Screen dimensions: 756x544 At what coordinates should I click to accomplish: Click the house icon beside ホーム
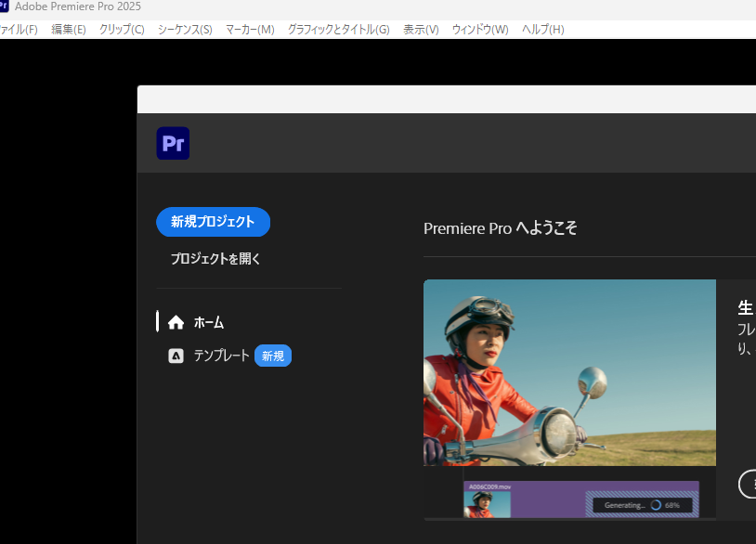(x=176, y=322)
